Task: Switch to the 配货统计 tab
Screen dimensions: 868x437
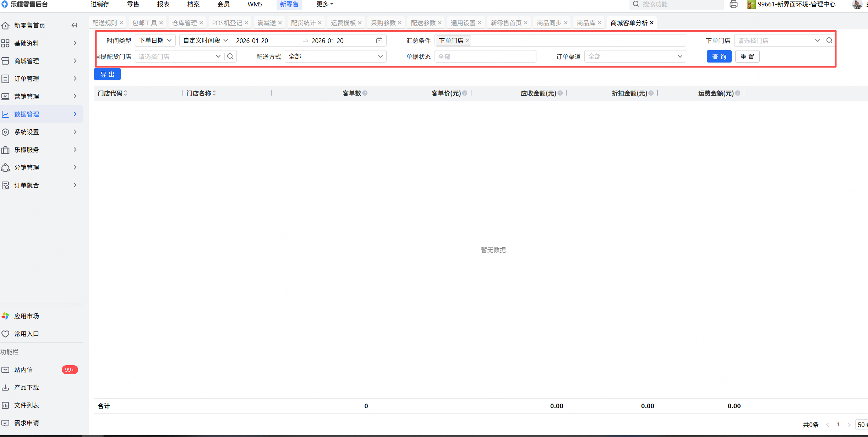Action: click(x=303, y=23)
